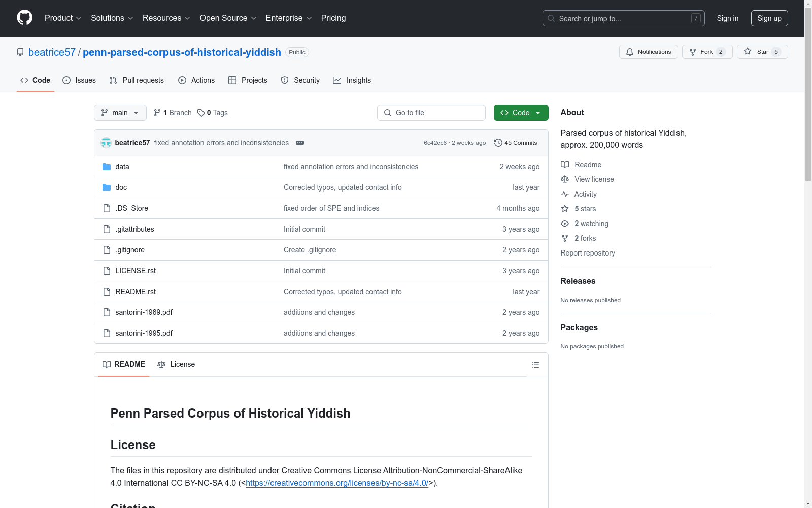
Task: Click the GitHub logo icon
Action: [24, 18]
